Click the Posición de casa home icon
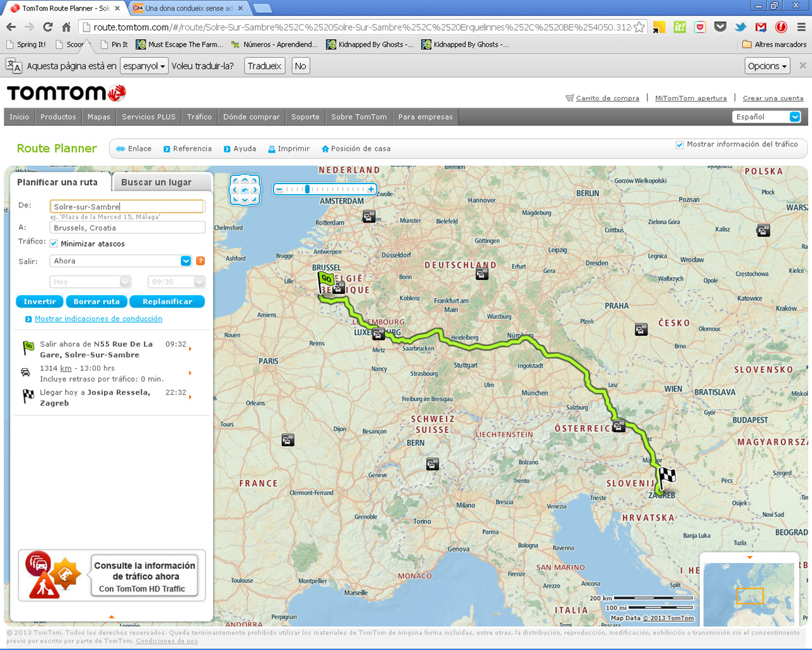 click(x=325, y=149)
